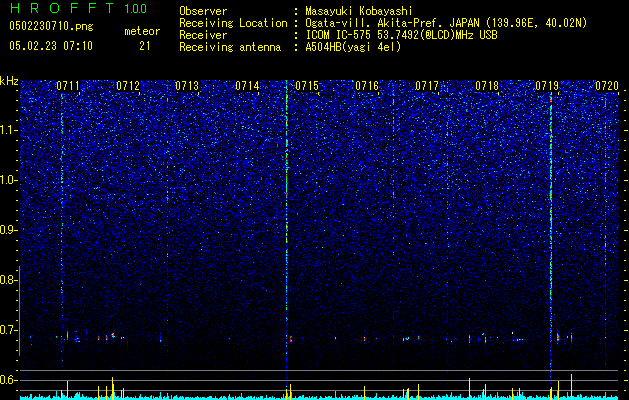Click the 0715 time marker
The image size is (629, 400).
[x=307, y=86]
